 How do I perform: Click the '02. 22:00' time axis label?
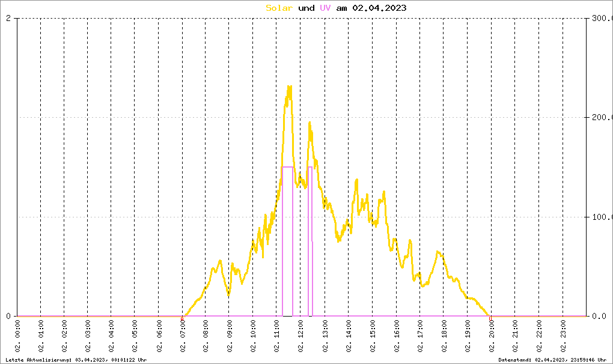[x=539, y=336]
